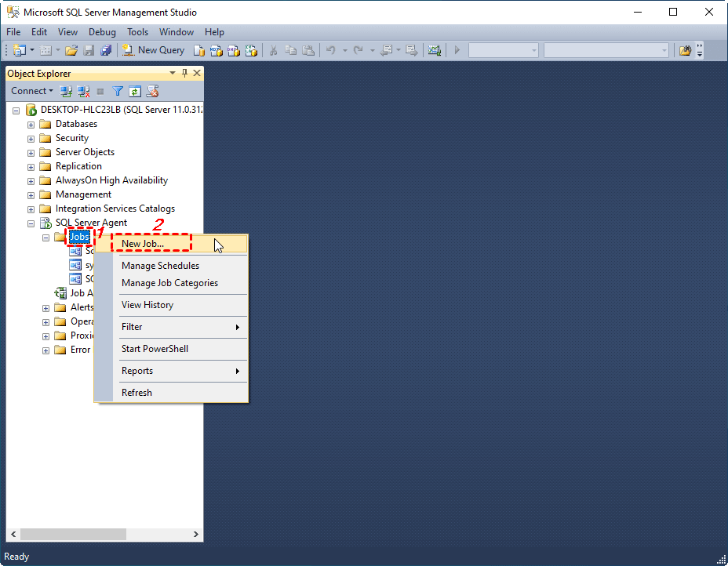
Task: Open the Activity Monitor icon
Action: pos(435,50)
